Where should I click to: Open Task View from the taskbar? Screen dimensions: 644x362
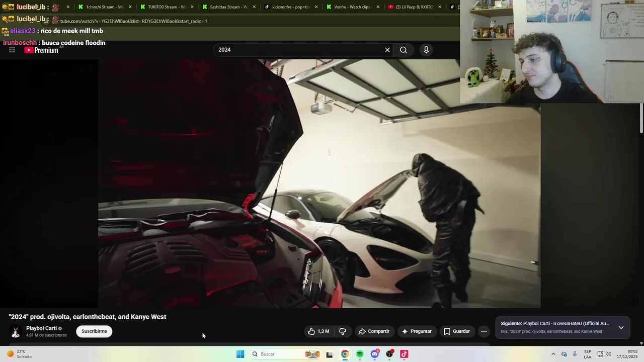[x=330, y=354]
